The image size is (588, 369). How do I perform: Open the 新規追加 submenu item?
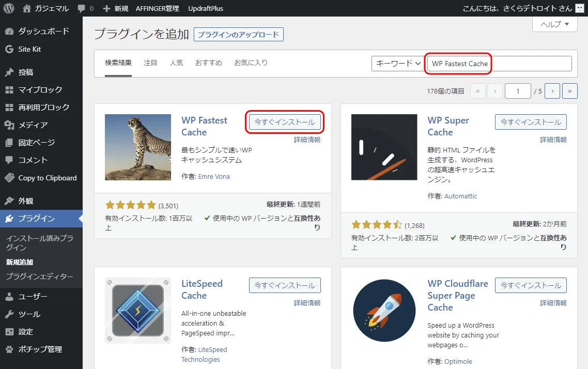point(20,262)
